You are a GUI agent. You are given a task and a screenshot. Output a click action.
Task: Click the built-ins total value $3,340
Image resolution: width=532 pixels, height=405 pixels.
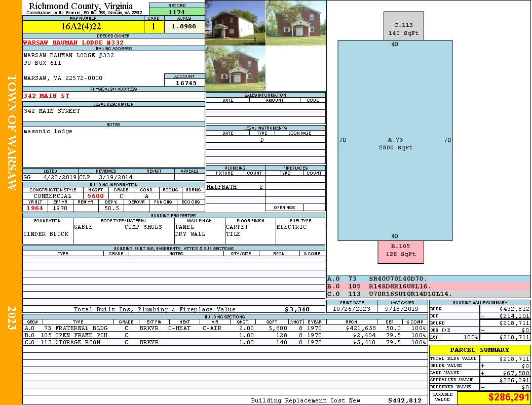click(297, 309)
